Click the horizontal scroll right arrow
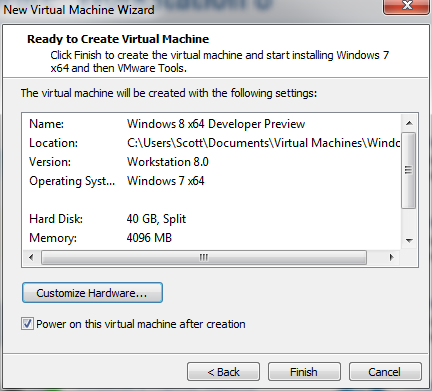432x391 pixels. [x=392, y=257]
